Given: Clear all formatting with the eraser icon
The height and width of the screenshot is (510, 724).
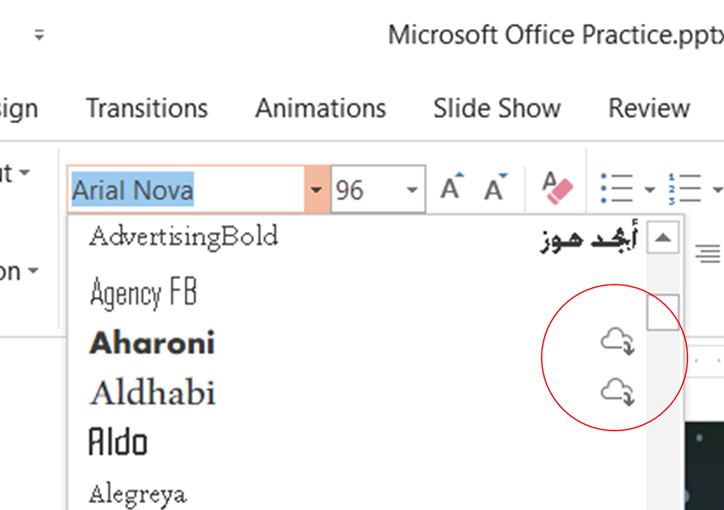Looking at the screenshot, I should [556, 187].
